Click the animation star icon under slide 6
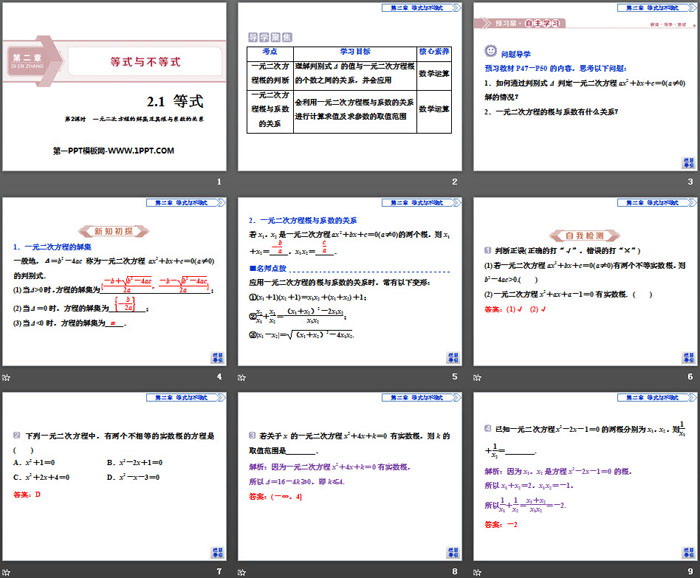Viewport: 700px width, 578px height. pos(478,376)
